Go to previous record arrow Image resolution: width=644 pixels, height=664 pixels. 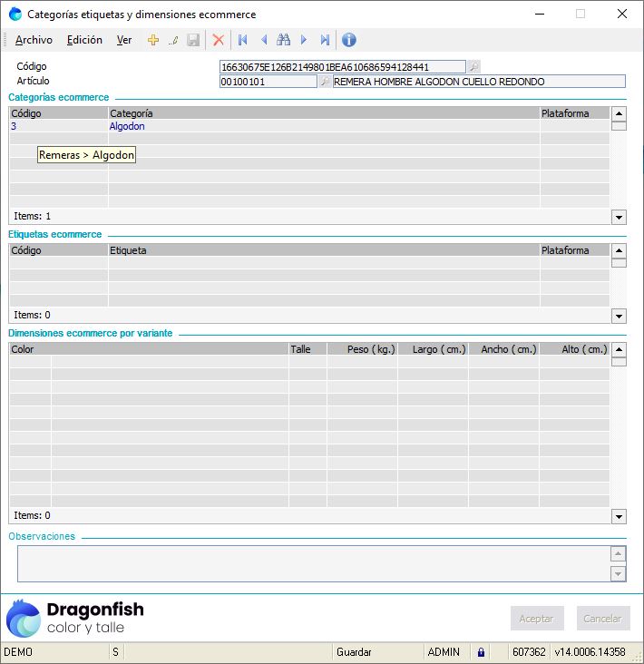pyautogui.click(x=264, y=40)
